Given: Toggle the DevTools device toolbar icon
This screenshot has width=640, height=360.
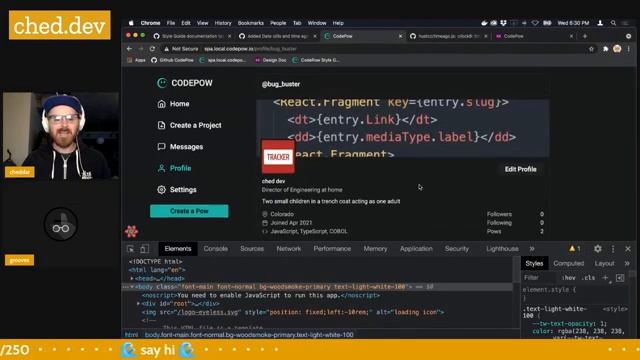Looking at the screenshot, I should (x=144, y=249).
